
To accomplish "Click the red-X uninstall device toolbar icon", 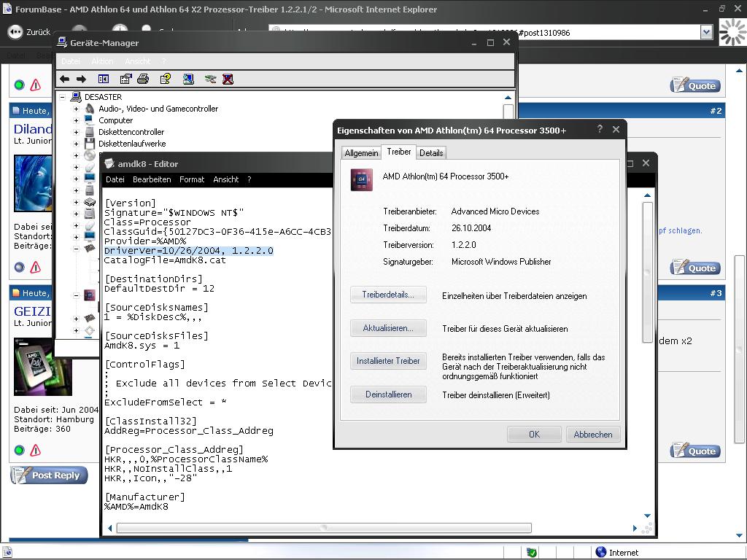I will coord(228,79).
